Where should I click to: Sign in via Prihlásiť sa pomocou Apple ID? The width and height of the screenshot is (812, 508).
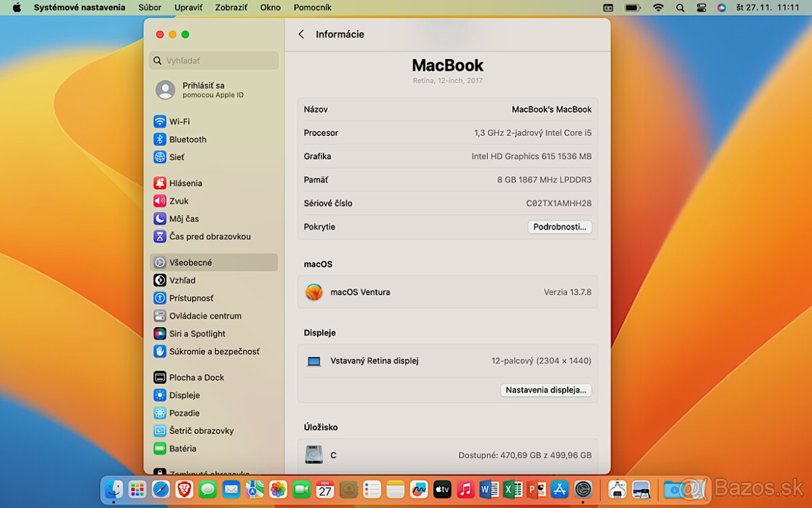click(203, 90)
